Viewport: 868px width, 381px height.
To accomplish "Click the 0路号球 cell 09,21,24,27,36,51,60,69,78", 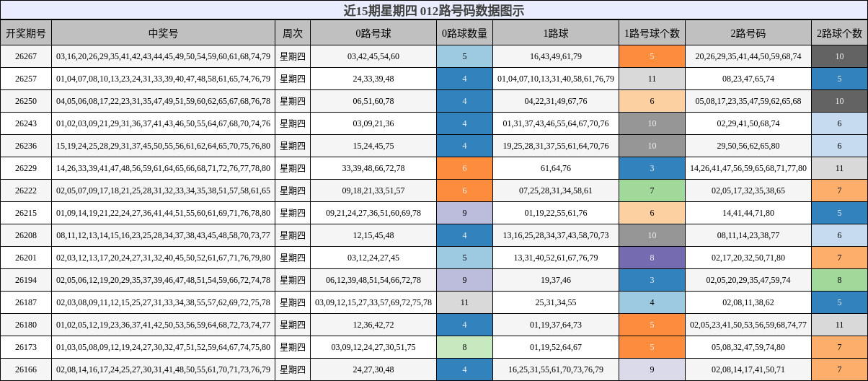I will point(373,213).
